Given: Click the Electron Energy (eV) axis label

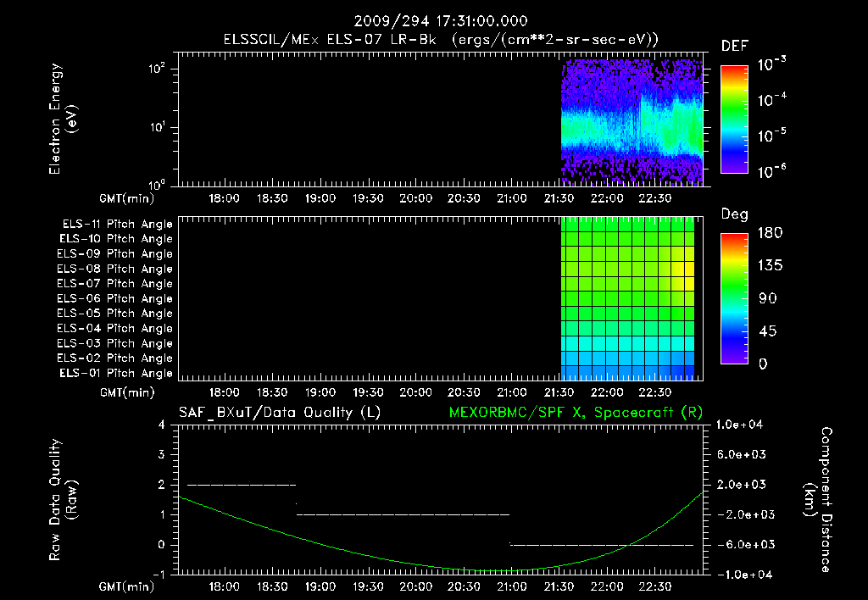Looking at the screenshot, I should [63, 119].
